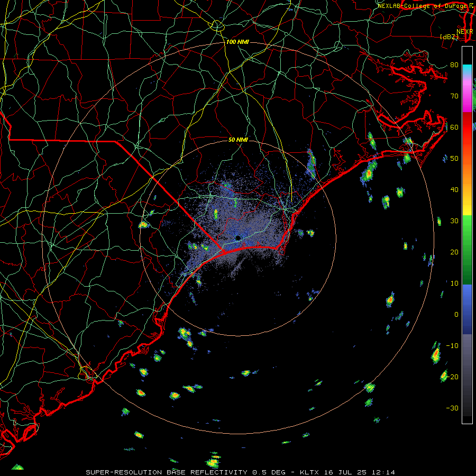Click the black radar site dot at map center
Image resolution: width=476 pixels, height=476 pixels.
237,237
